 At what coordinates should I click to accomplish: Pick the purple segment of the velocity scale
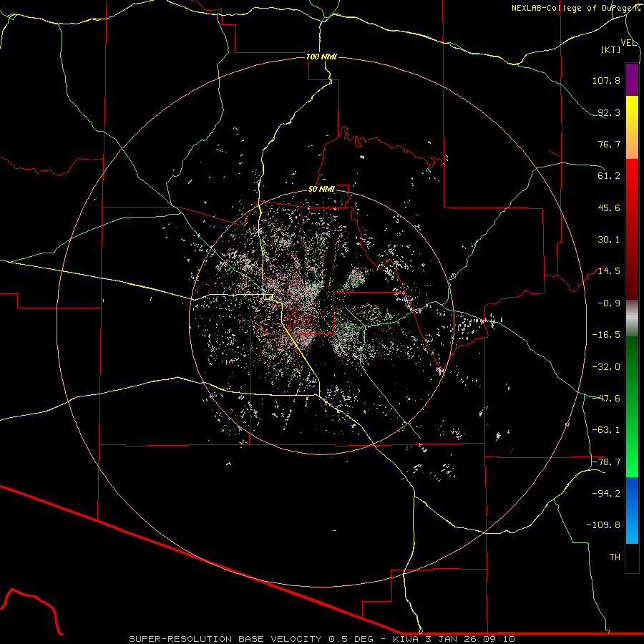[x=632, y=79]
